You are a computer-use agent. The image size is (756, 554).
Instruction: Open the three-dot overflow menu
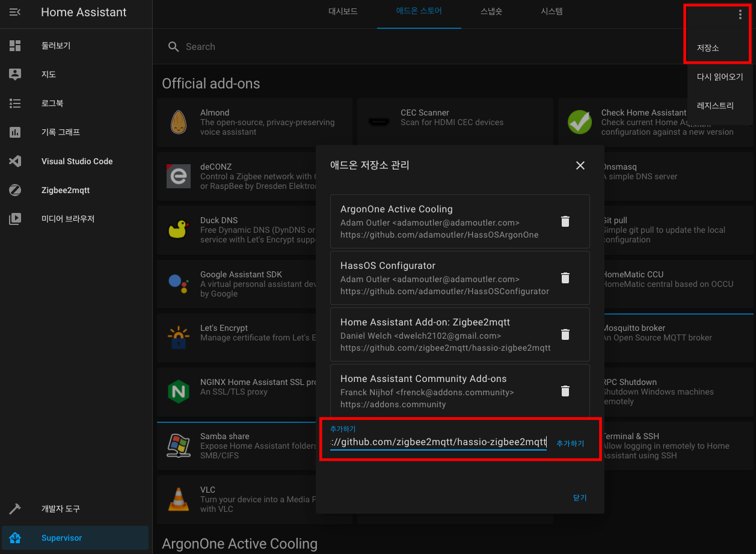click(x=740, y=14)
